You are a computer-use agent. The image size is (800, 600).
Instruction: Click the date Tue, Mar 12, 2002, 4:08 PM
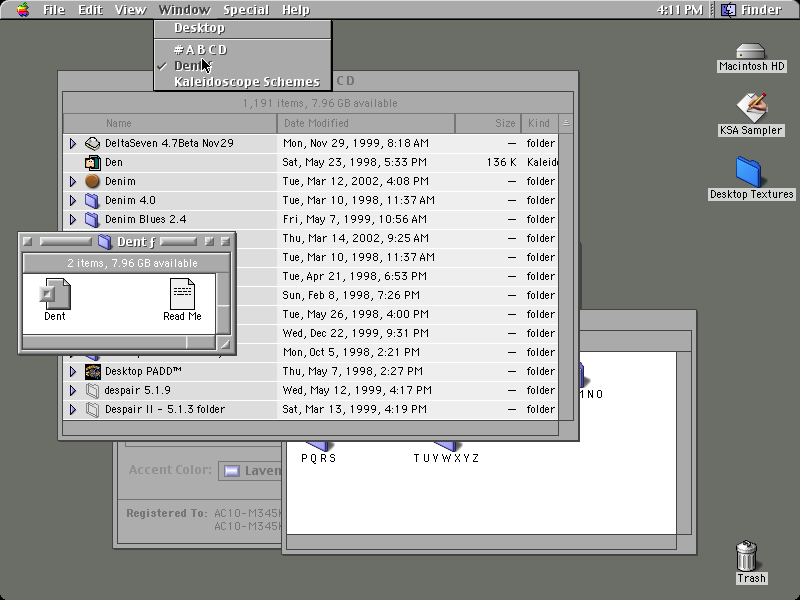click(x=356, y=181)
